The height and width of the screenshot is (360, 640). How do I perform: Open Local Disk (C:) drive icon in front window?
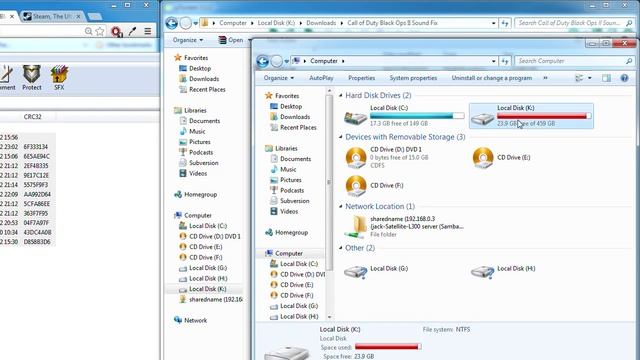356,118
